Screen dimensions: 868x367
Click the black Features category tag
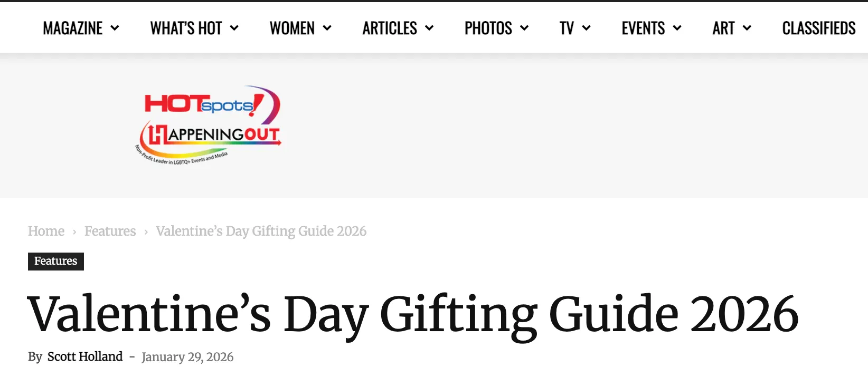pyautogui.click(x=55, y=261)
